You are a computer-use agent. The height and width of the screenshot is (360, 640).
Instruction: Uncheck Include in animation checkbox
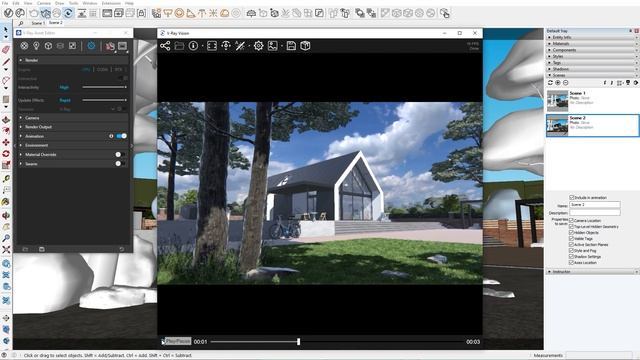coord(571,198)
